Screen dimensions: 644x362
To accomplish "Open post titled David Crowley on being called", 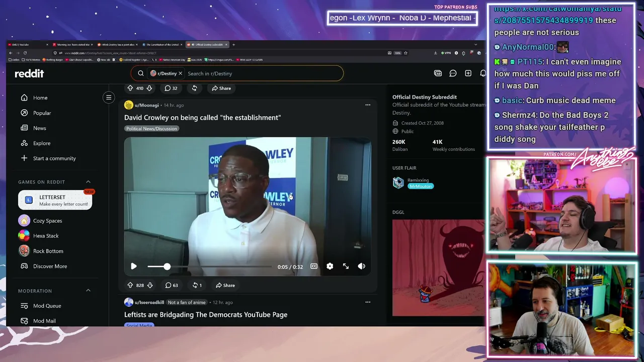I will pyautogui.click(x=202, y=118).
